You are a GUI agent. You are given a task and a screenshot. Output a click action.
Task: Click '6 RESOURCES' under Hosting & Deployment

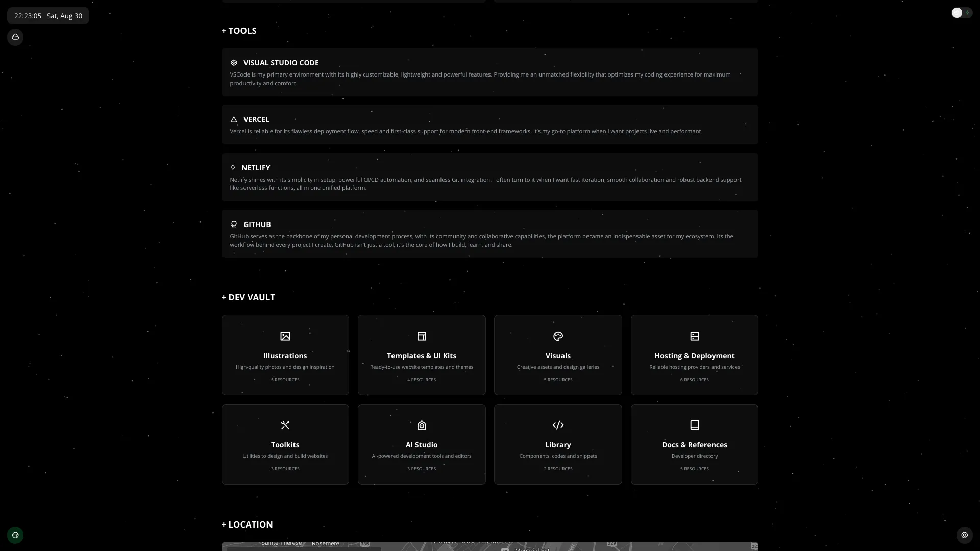tap(695, 380)
